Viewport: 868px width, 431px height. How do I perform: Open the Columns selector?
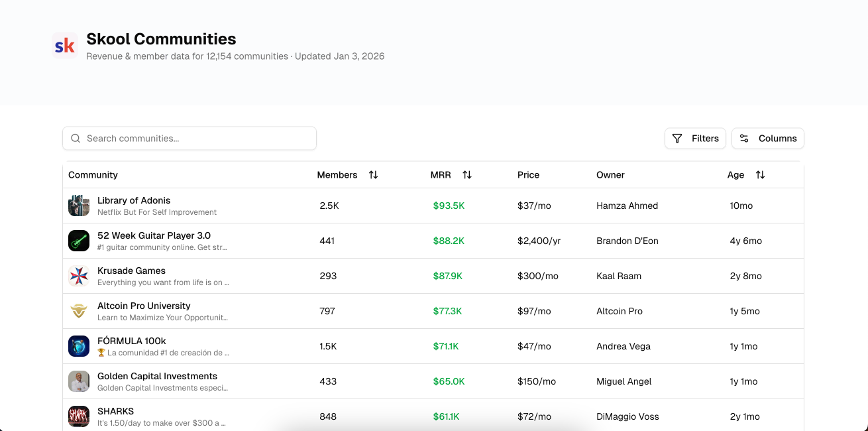pyautogui.click(x=767, y=138)
